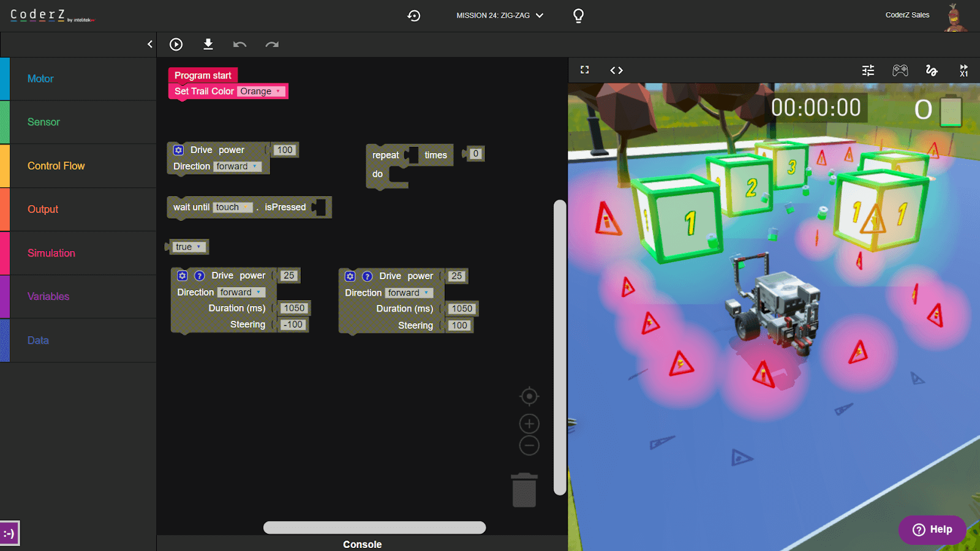Click the Help button

pyautogui.click(x=932, y=530)
